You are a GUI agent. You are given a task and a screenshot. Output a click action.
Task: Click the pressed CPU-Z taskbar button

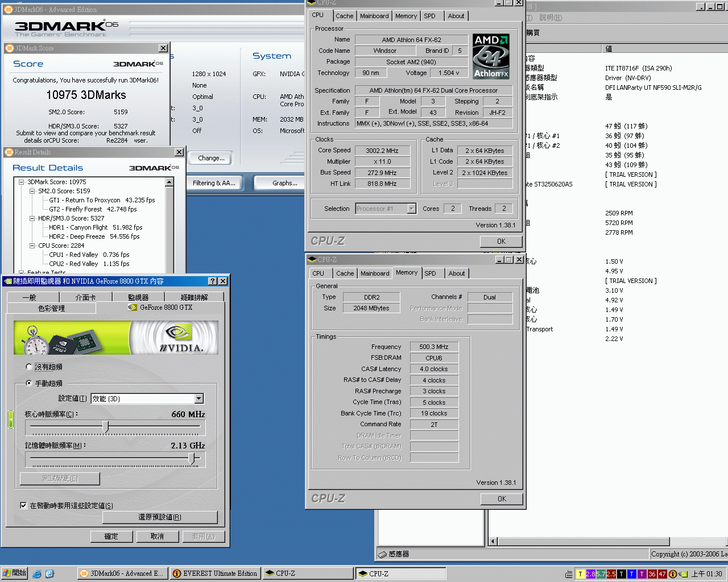click(401, 573)
